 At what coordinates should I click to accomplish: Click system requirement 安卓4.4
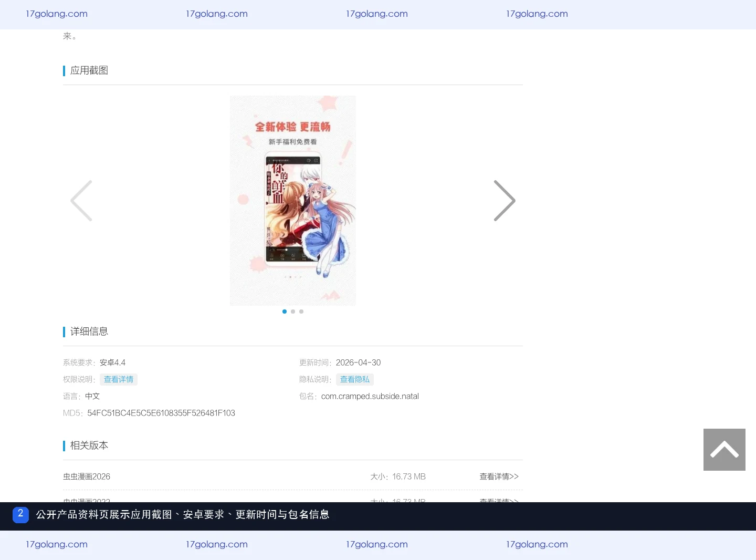click(112, 362)
